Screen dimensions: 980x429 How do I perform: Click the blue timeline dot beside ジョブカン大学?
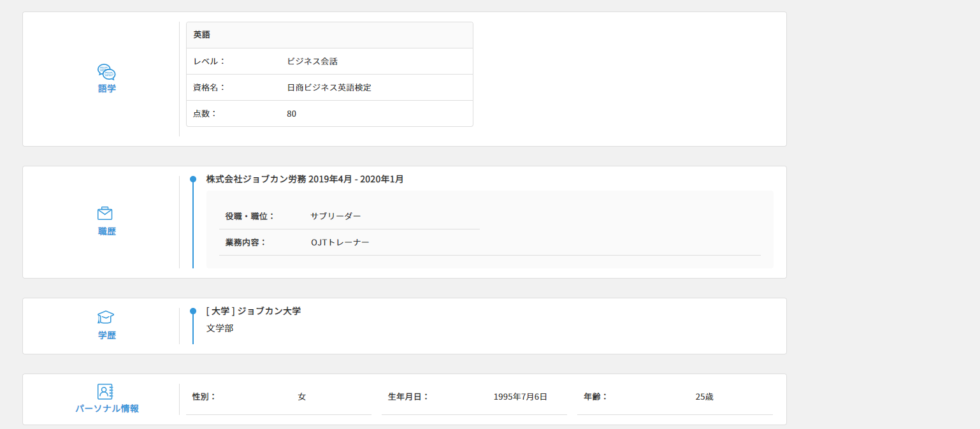click(x=193, y=311)
